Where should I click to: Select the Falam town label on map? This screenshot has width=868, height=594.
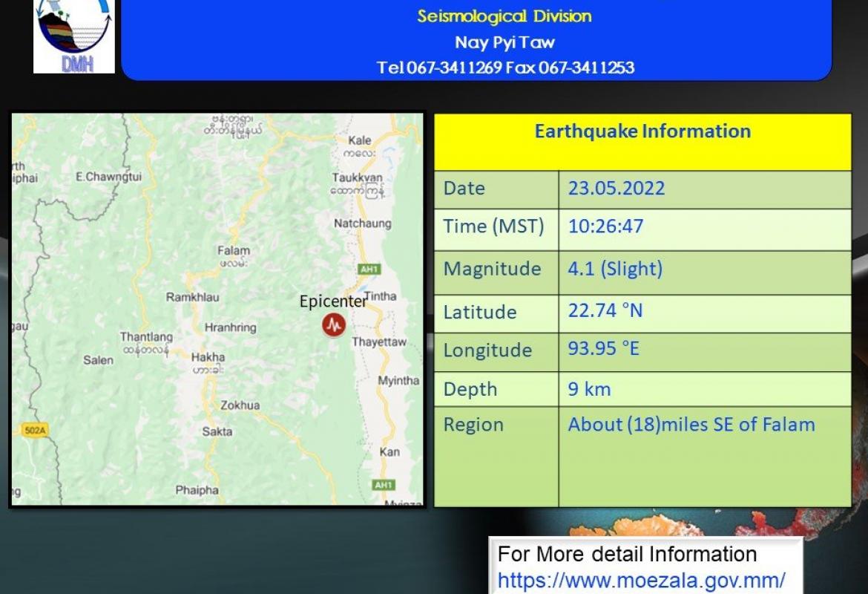[x=234, y=251]
